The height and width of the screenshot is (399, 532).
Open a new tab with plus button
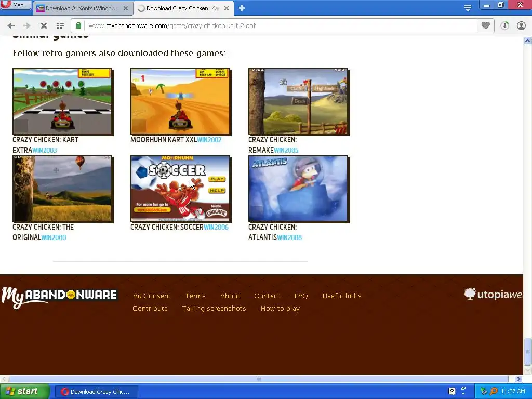[x=242, y=8]
